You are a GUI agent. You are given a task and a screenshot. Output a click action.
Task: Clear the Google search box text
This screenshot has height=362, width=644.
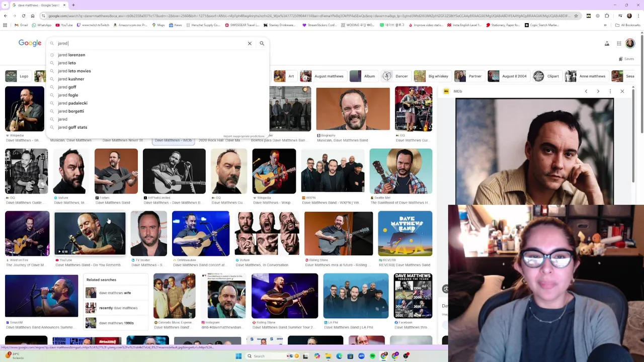(x=250, y=43)
